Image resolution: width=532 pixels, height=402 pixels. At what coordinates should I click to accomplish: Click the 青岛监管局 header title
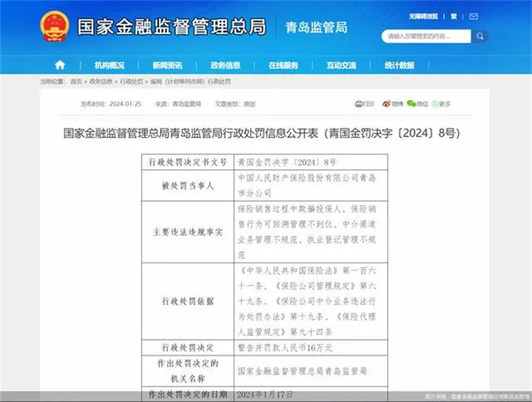pyautogui.click(x=317, y=27)
